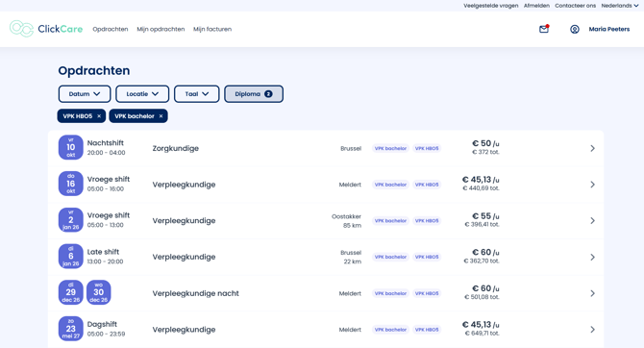Open the Diploma filter with 2 selected
Image resolution: width=644 pixels, height=348 pixels.
click(x=254, y=94)
